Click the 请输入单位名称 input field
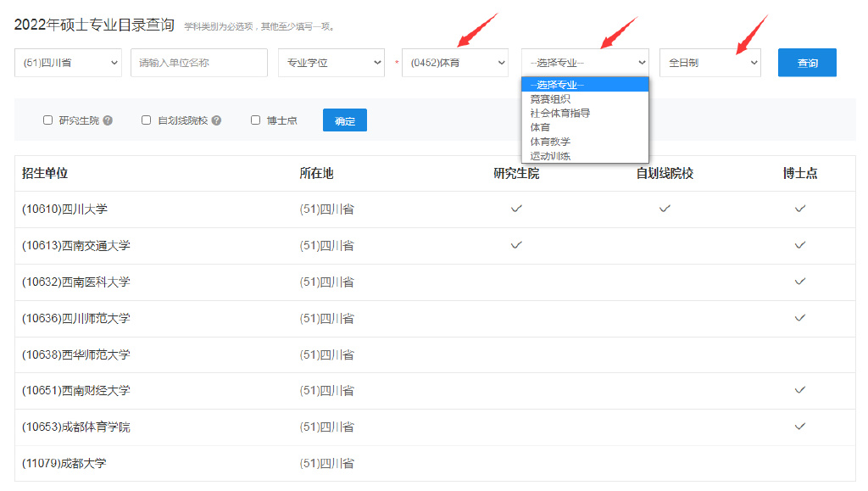This screenshot has height=491, width=868. point(198,63)
